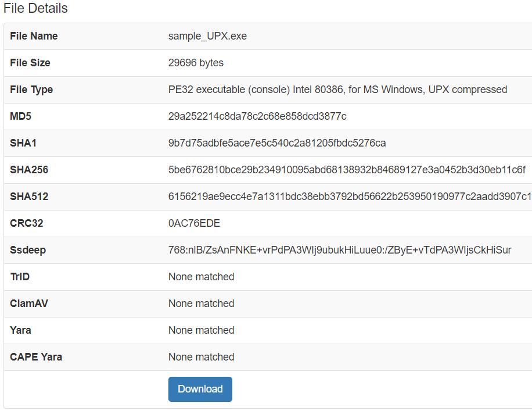The image size is (532, 414).
Task: Click the File Type row label
Action: (x=31, y=90)
